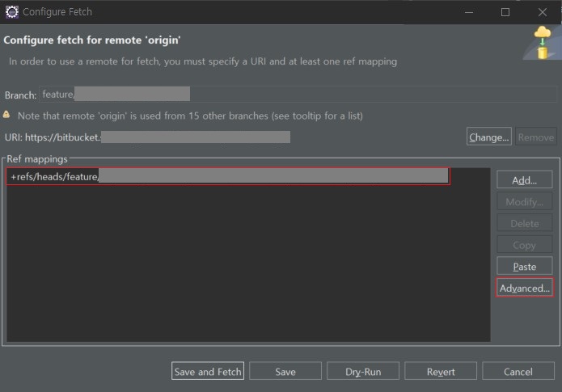
Task: Close the Configure Fetch window
Action: (x=543, y=12)
